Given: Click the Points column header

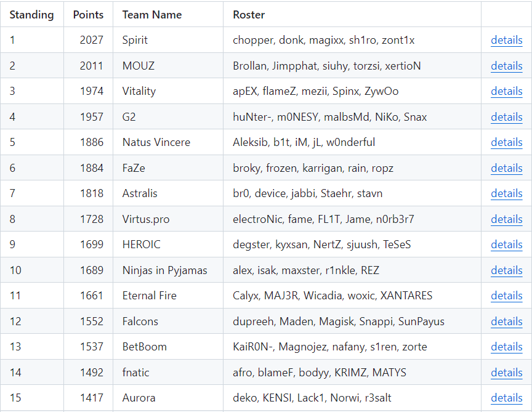Looking at the screenshot, I should (88, 15).
